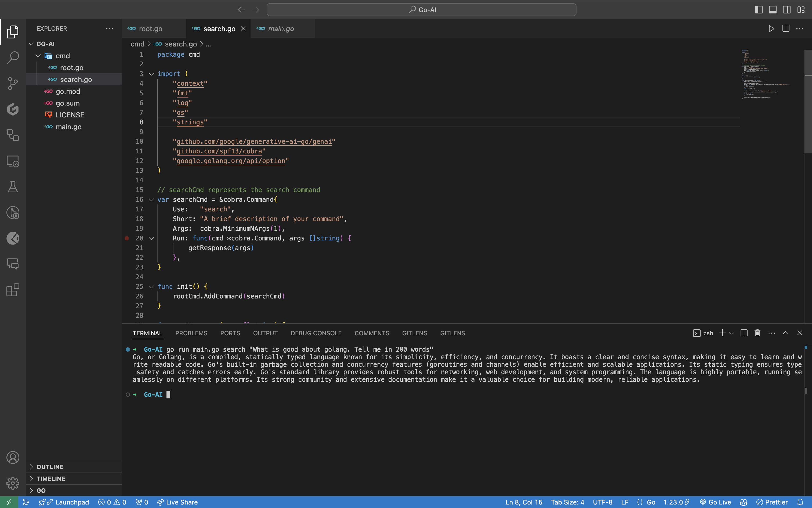Switch to the PROBLEMS panel tab
The height and width of the screenshot is (508, 812).
(x=191, y=333)
